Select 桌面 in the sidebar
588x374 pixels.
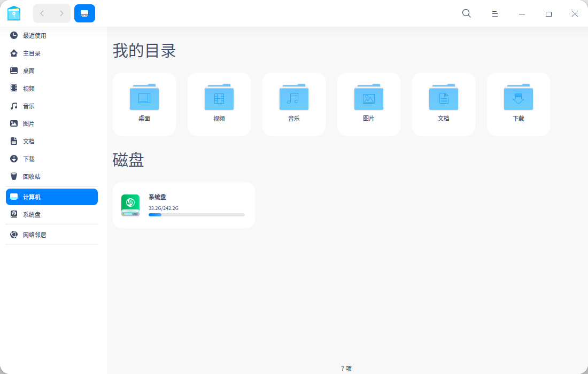coord(52,71)
